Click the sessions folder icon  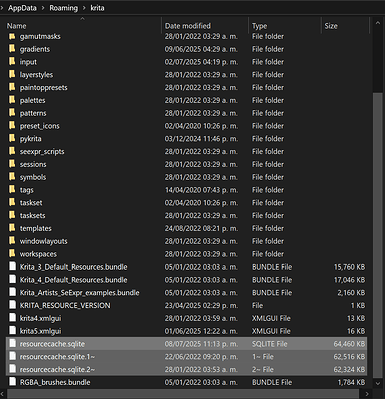(12, 164)
